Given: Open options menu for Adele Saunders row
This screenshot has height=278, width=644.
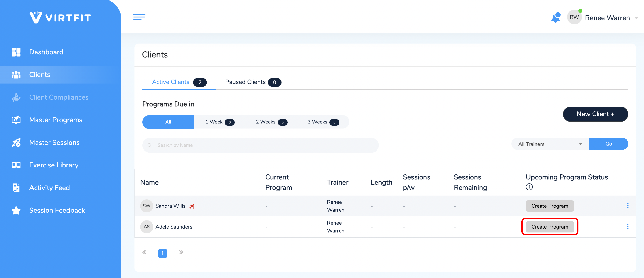Looking at the screenshot, I should (627, 226).
